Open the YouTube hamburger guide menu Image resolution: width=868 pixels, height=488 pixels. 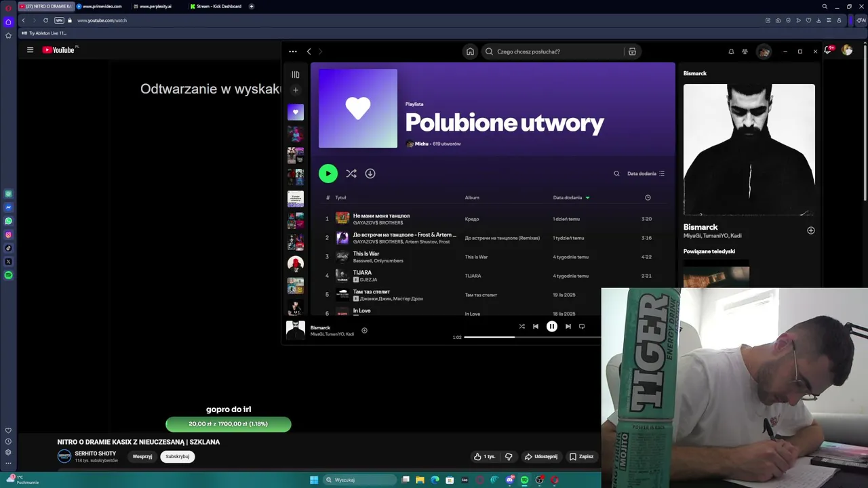(30, 50)
